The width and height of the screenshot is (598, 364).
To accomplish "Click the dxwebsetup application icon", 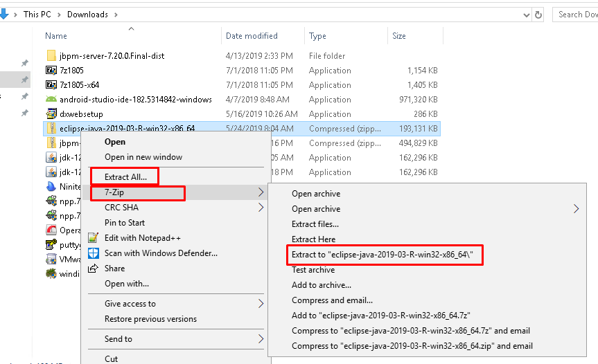I will 51,114.
